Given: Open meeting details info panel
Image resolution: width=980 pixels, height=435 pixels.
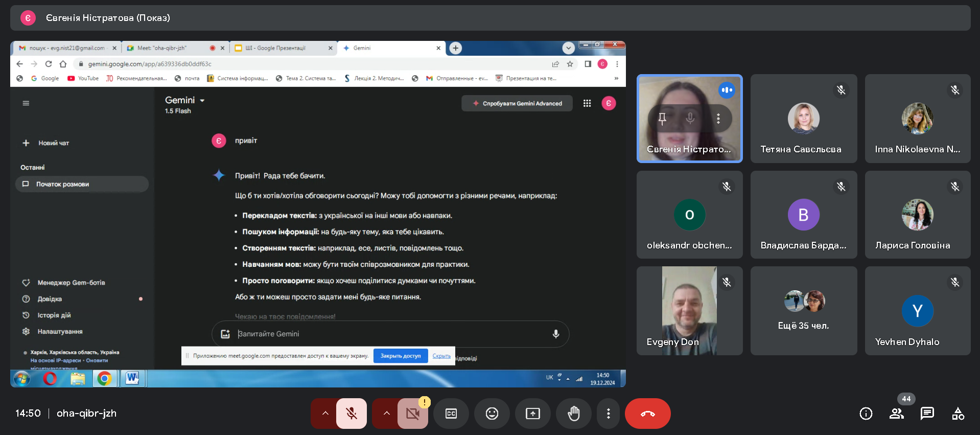Looking at the screenshot, I should point(866,414).
